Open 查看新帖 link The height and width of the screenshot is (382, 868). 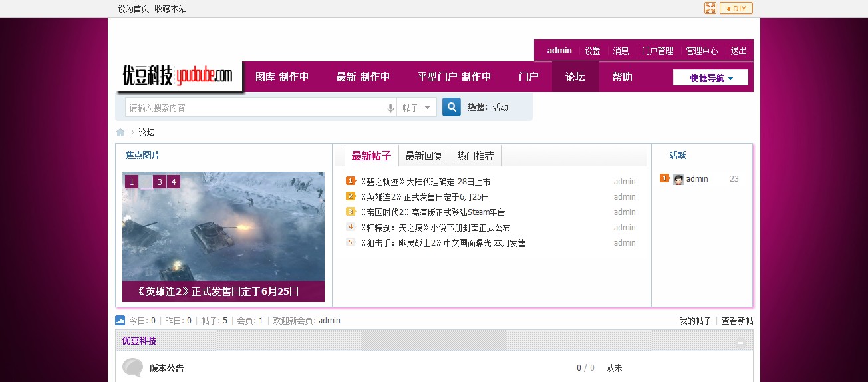click(738, 321)
